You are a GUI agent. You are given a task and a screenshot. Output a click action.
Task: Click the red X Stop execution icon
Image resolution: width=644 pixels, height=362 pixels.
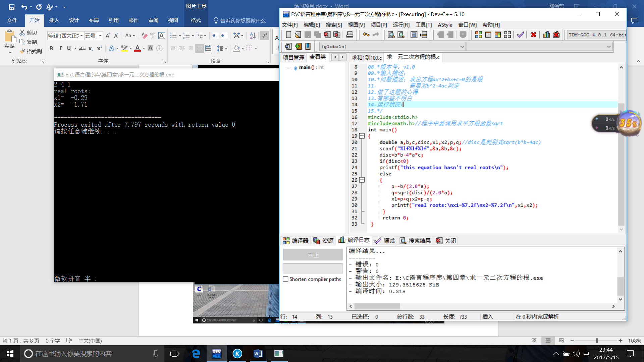[533, 35]
